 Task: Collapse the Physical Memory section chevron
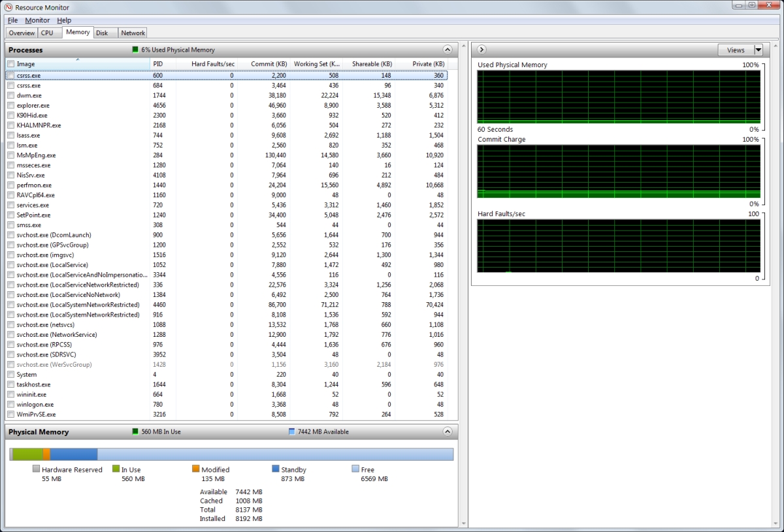click(448, 431)
